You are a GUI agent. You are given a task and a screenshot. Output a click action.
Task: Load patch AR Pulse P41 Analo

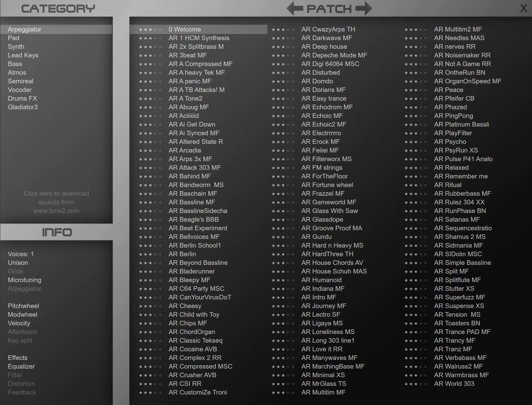[x=463, y=159]
